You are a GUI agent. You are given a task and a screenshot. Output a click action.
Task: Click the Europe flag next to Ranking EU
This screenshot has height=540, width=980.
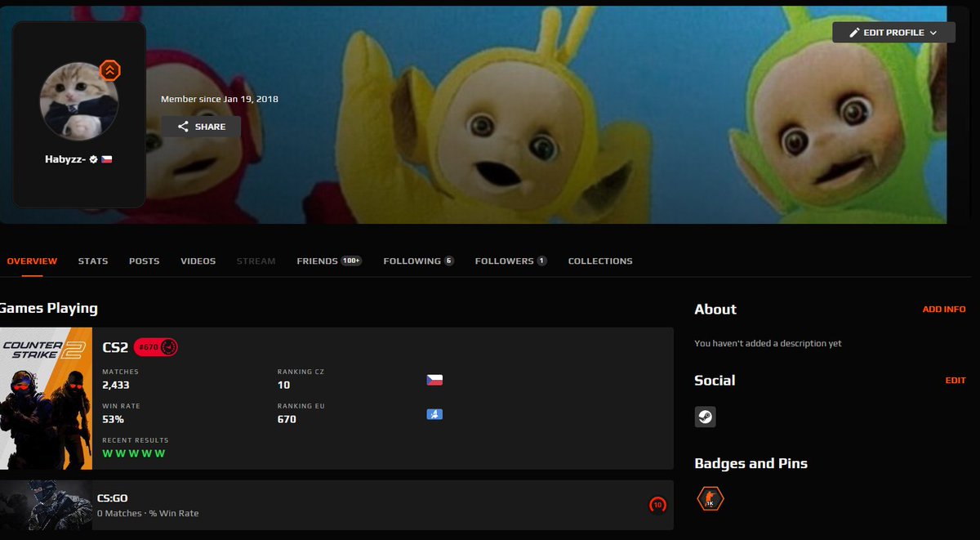[x=434, y=414]
